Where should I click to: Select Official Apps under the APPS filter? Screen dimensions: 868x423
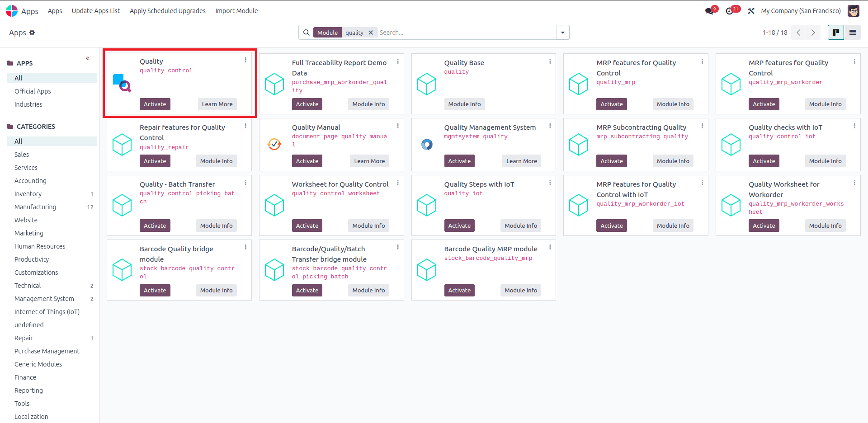click(x=32, y=91)
